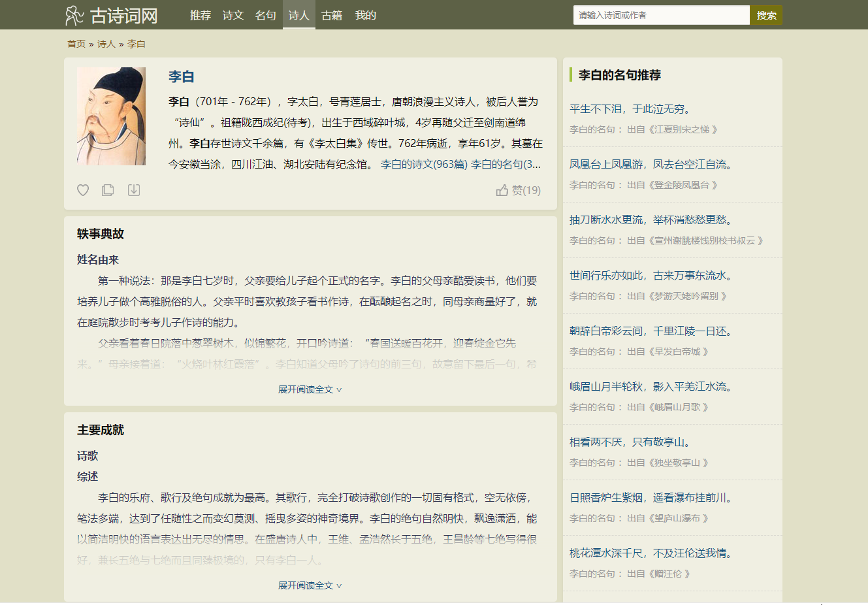Open the quote 抽刀断水水更流，举杯消愁愁更愁
This screenshot has width=868, height=605.
click(651, 220)
